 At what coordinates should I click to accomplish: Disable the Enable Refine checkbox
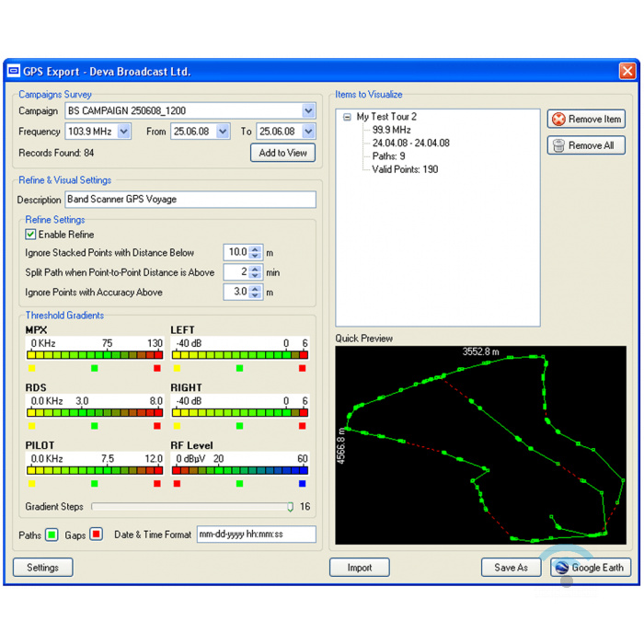pyautogui.click(x=30, y=235)
